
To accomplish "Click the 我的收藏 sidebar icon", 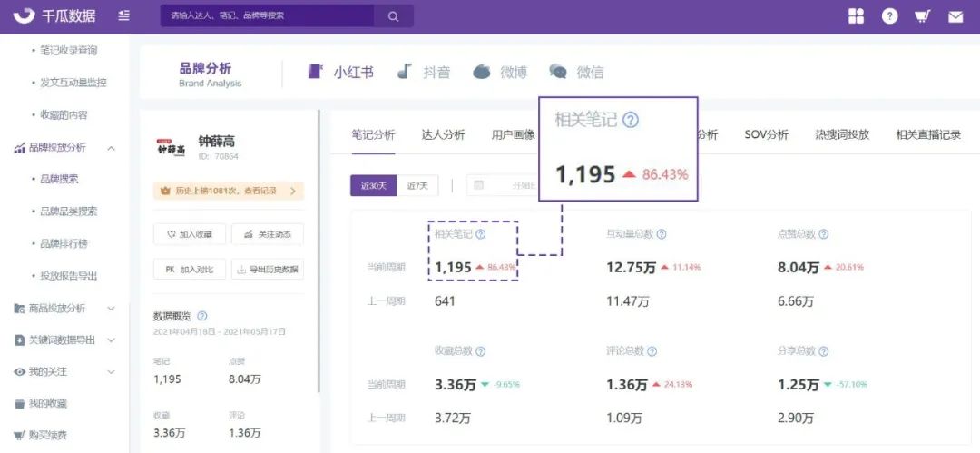I will [19, 404].
